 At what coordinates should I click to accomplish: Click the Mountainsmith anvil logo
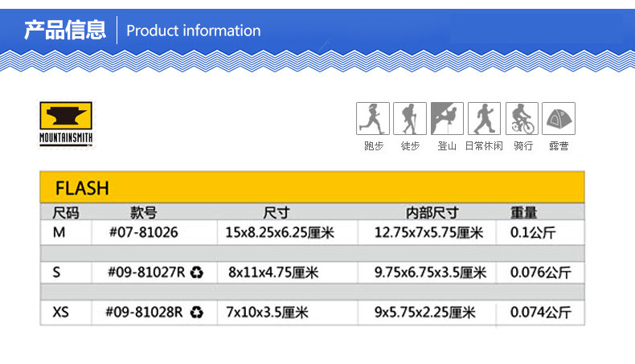[x=66, y=124]
